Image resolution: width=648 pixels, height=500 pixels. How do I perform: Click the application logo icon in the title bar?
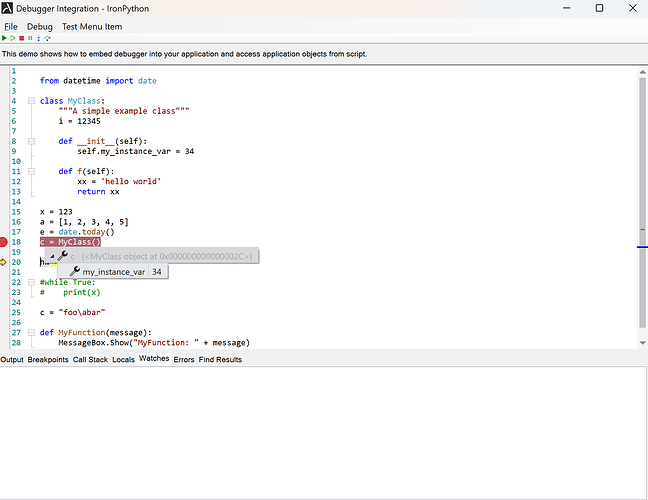[x=7, y=8]
